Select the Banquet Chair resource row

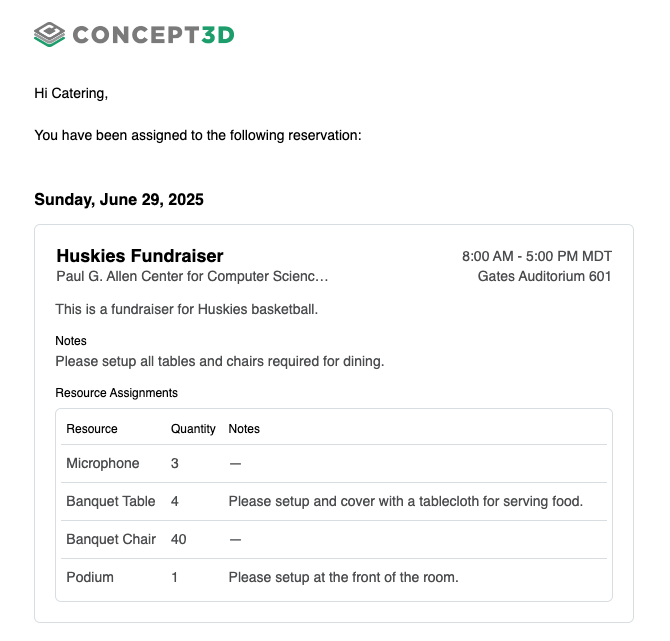pyautogui.click(x=111, y=540)
